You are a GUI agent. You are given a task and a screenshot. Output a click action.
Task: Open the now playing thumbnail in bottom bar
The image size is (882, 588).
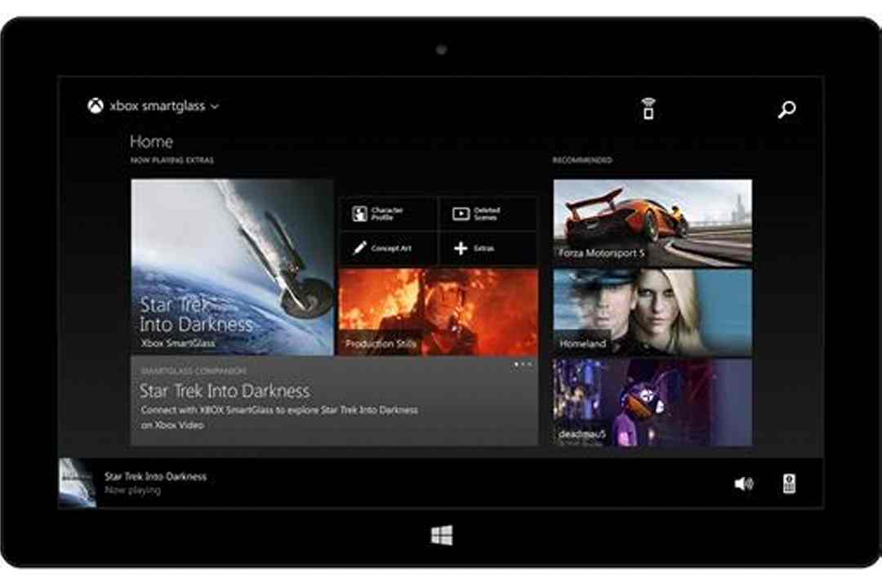(x=78, y=483)
